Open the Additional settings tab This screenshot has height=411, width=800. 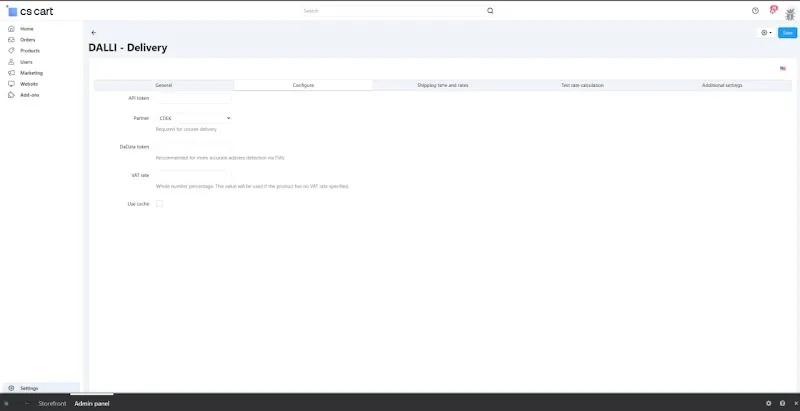722,85
